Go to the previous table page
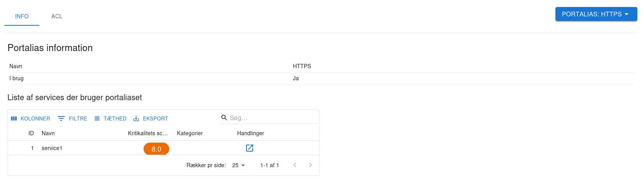644x189 pixels. click(295, 165)
